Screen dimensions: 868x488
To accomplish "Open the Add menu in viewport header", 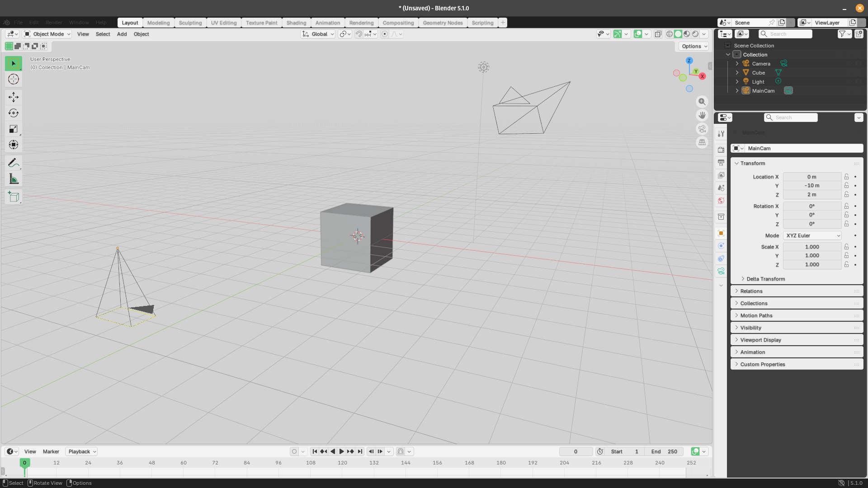I will 122,34.
